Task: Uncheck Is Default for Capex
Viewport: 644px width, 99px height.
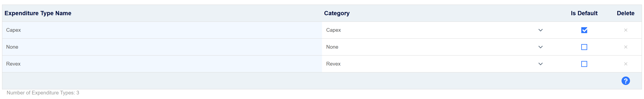Action: click(x=584, y=30)
